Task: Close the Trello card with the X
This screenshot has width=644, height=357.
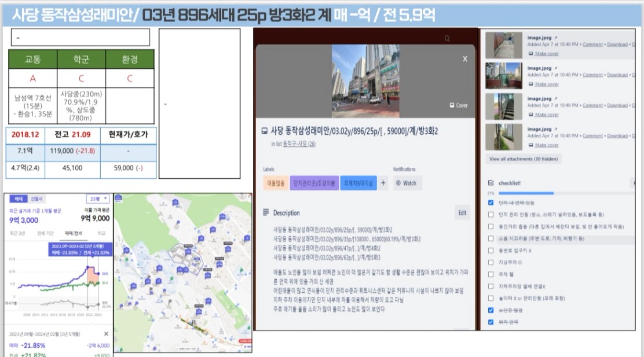Action: 465,58
